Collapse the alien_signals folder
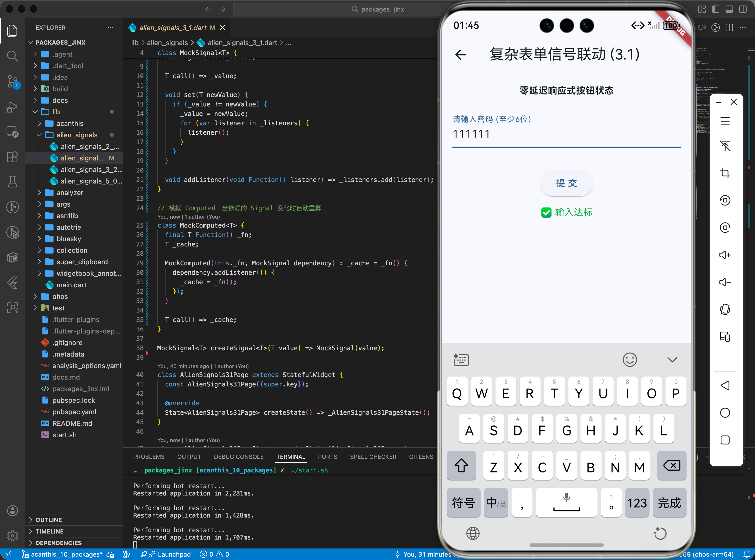The width and height of the screenshot is (755, 560). (77, 135)
